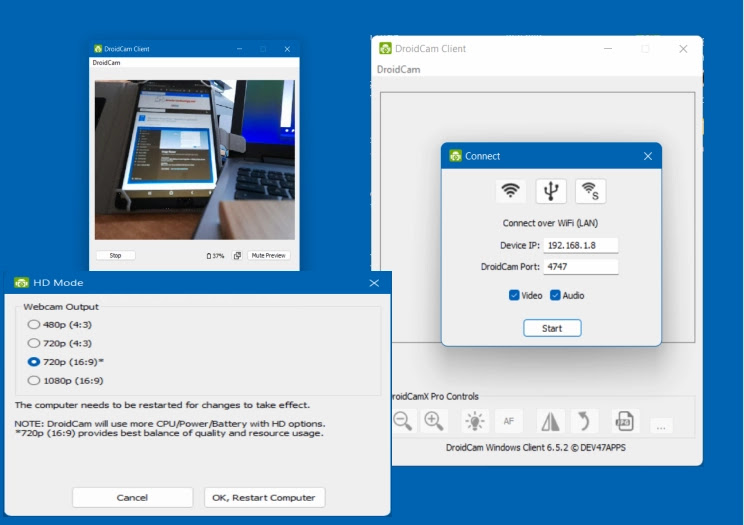Select 480p (4:3) webcam output
This screenshot has height=525, width=744.
tap(33, 325)
